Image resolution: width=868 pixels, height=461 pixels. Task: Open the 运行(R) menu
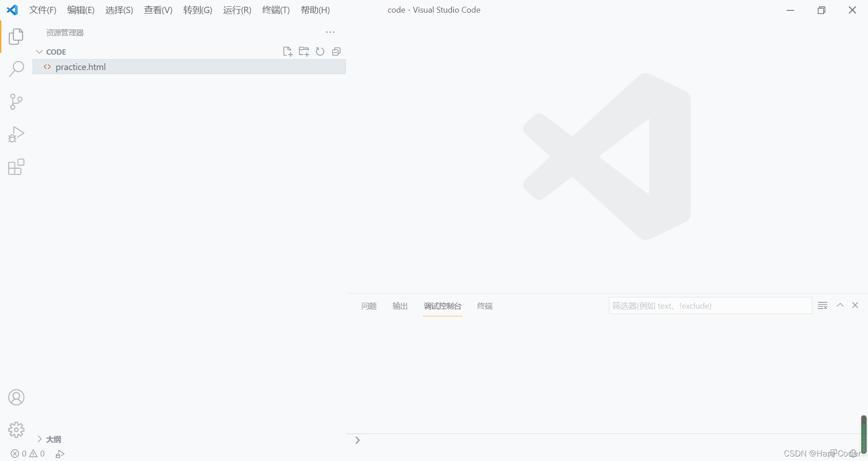coord(237,10)
